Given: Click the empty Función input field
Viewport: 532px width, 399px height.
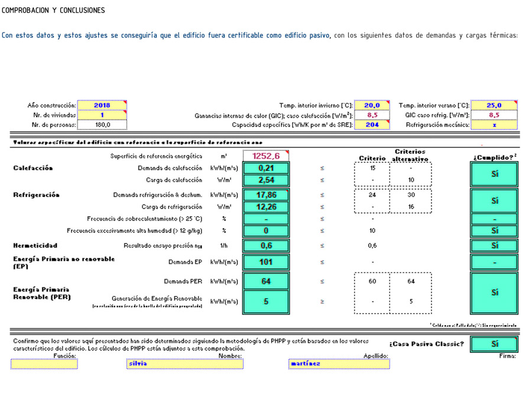Looking at the screenshot, I should (x=44, y=364).
